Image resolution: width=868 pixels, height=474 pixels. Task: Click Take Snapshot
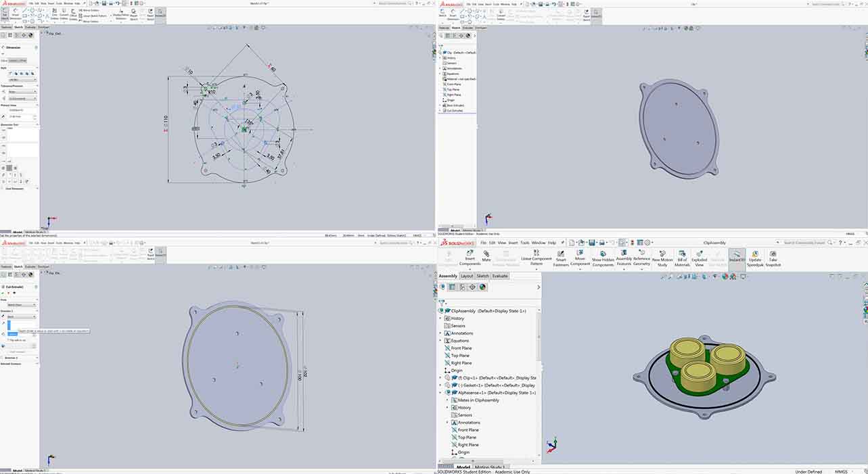coord(773,259)
